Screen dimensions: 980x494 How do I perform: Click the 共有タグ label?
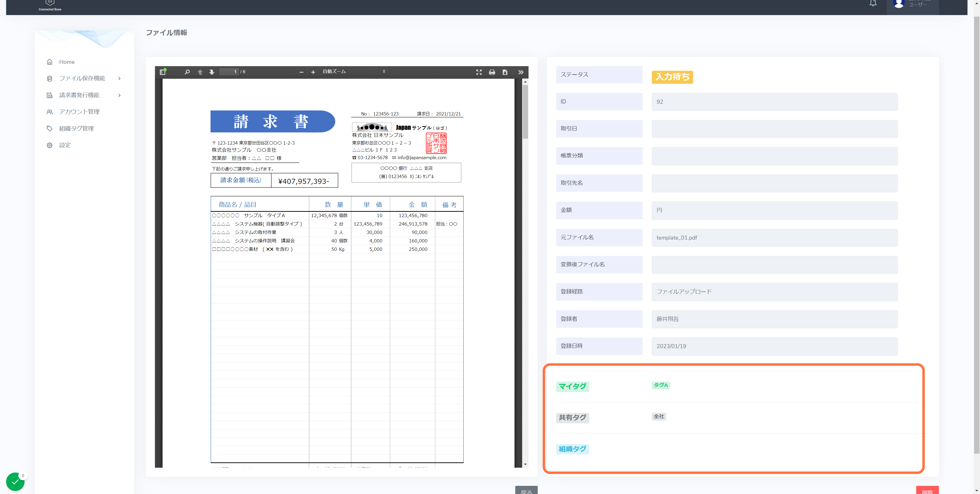[x=572, y=417]
